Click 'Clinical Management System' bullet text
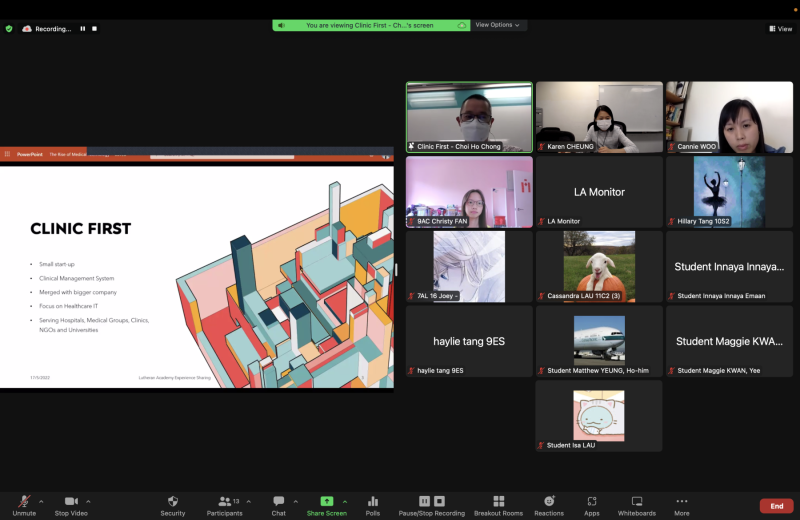 (x=77, y=278)
